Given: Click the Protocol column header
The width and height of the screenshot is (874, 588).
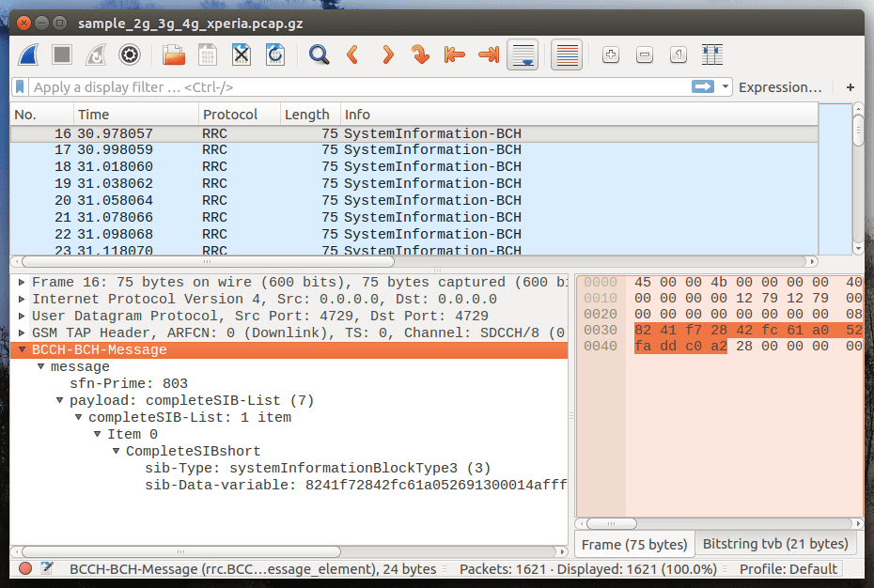Looking at the screenshot, I should point(230,115).
